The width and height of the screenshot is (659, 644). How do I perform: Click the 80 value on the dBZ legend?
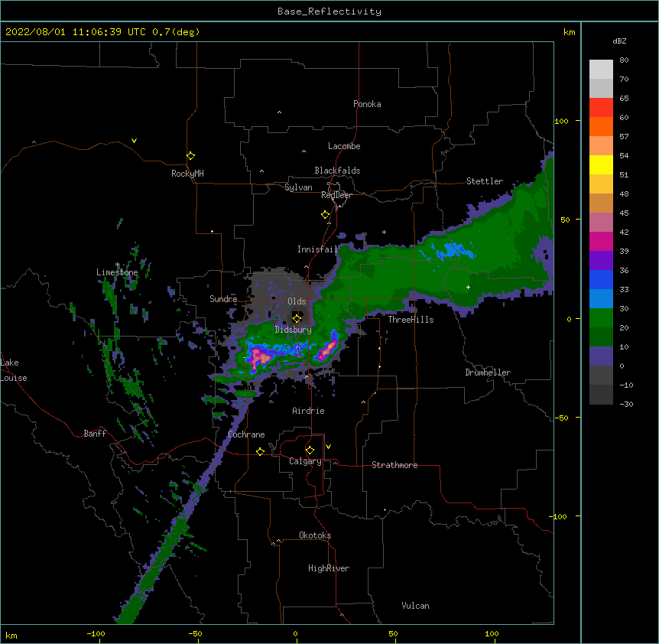[x=624, y=60]
